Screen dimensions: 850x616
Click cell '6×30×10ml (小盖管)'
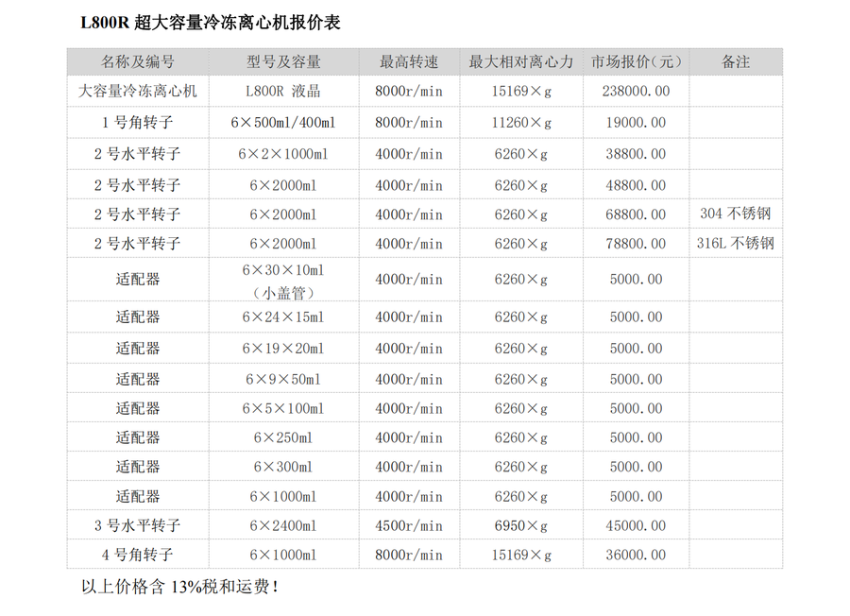tap(283, 281)
